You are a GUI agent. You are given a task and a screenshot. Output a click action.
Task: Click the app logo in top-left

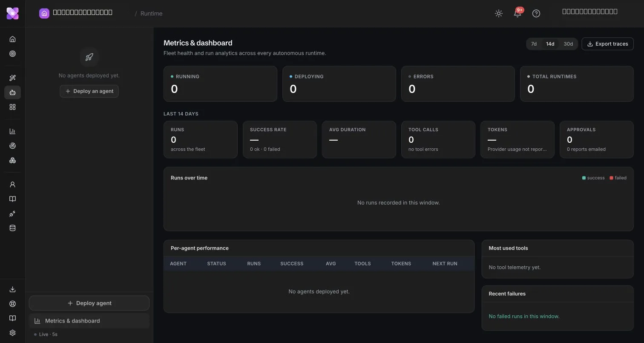[x=12, y=13]
